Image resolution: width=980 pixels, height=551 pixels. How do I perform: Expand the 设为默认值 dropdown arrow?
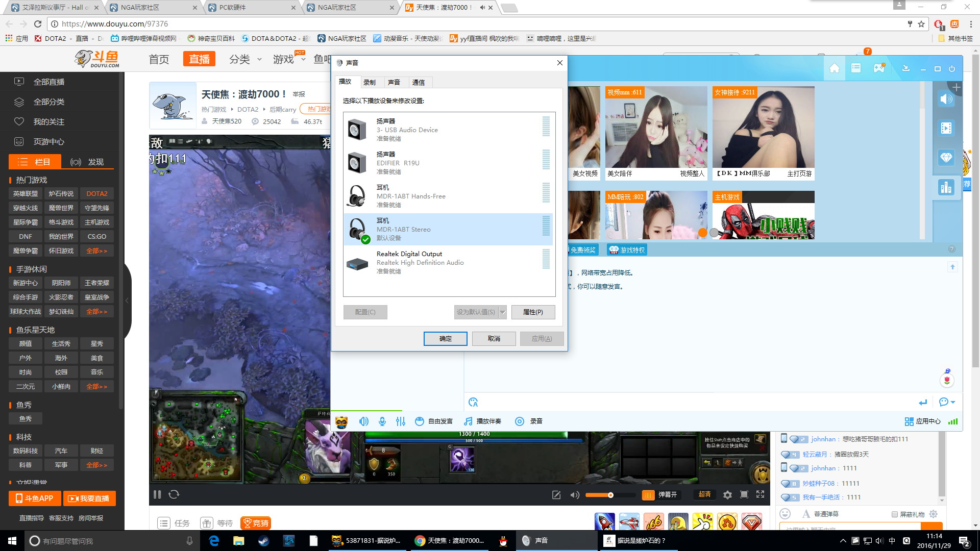pyautogui.click(x=503, y=312)
